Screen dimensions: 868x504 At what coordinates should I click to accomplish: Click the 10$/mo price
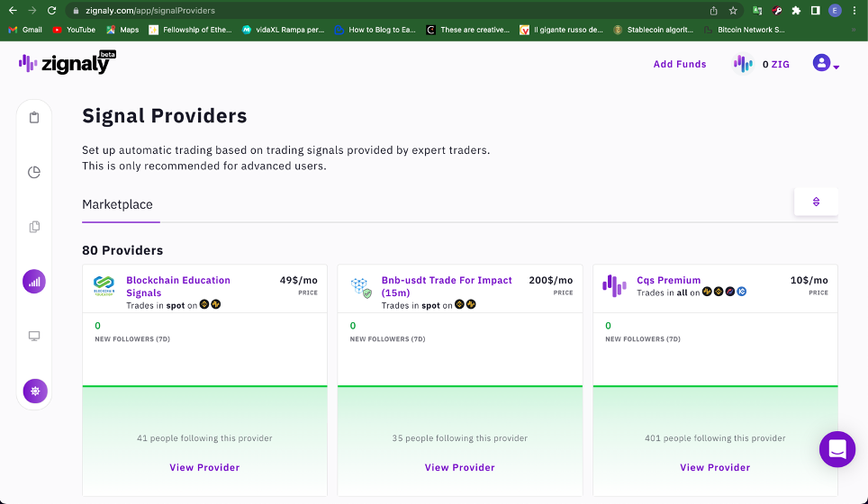pos(809,280)
